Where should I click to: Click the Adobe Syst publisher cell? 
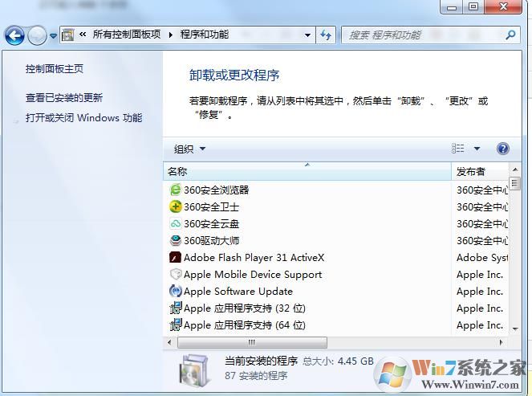click(482, 258)
